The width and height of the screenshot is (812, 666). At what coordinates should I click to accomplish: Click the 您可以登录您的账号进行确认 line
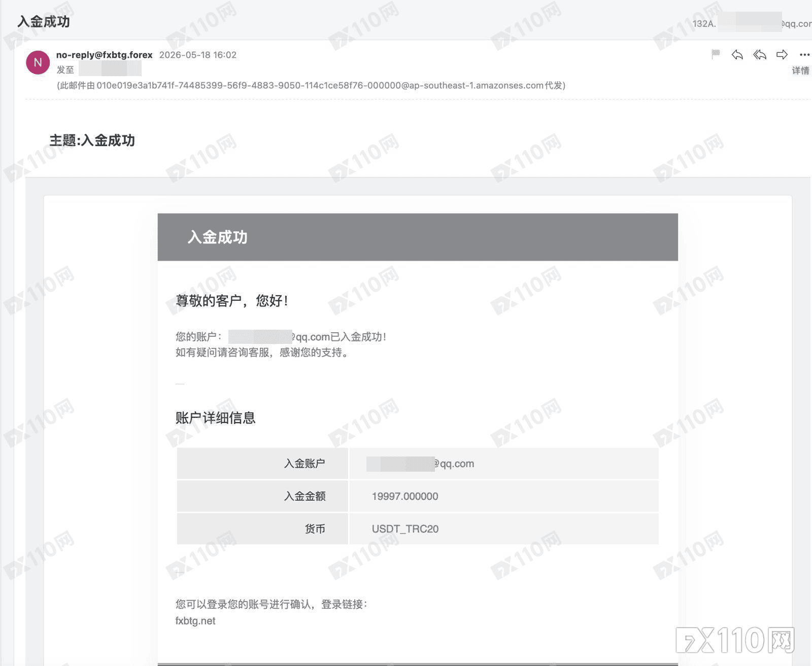tap(271, 604)
